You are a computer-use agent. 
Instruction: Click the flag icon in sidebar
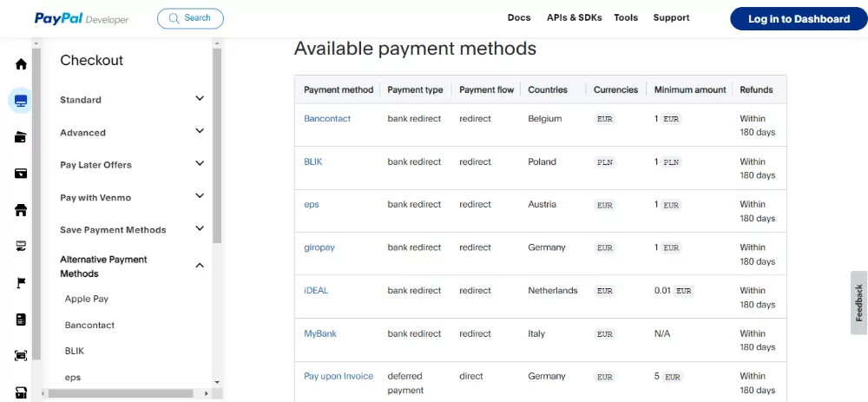(x=21, y=283)
